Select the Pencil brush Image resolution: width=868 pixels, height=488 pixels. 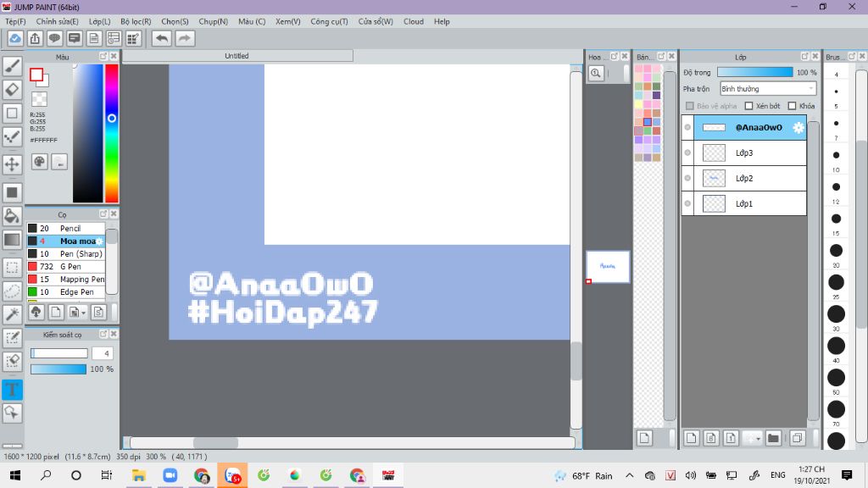(66, 229)
